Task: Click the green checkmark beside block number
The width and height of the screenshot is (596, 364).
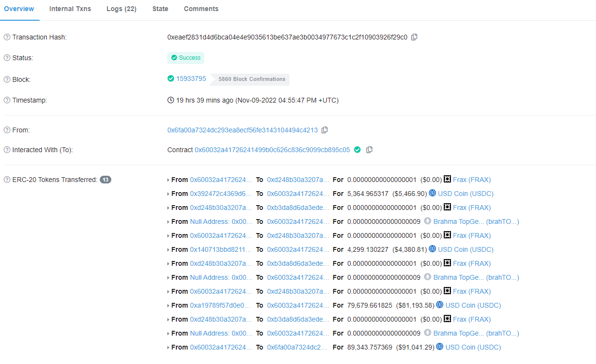Action: 170,78
